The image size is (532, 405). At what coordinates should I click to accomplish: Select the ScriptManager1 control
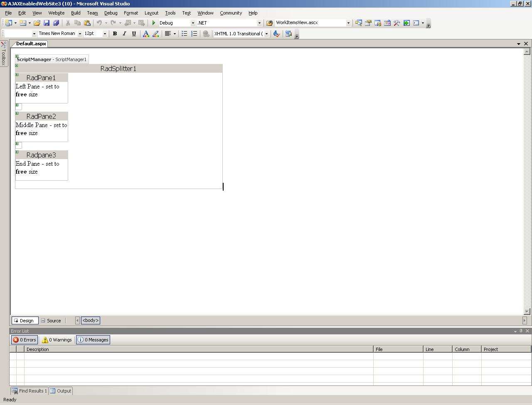[x=52, y=59]
